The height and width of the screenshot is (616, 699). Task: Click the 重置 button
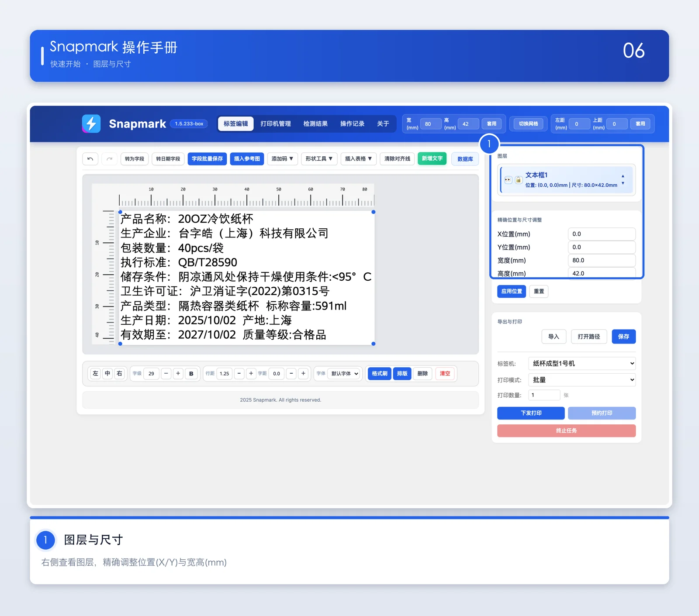pos(539,291)
